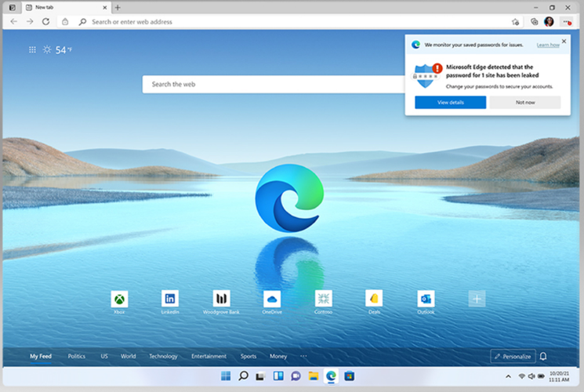Open the app launcher grid icon
Screen dimensions: 584x392
pos(32,49)
